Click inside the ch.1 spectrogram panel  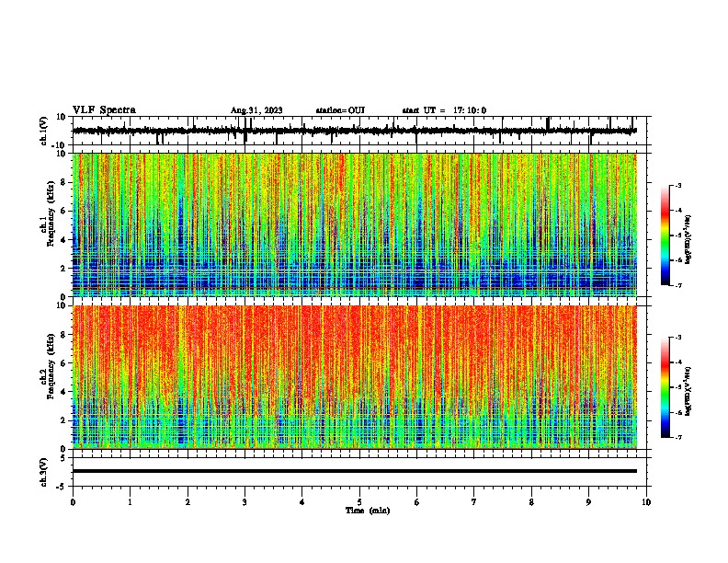(x=355, y=224)
